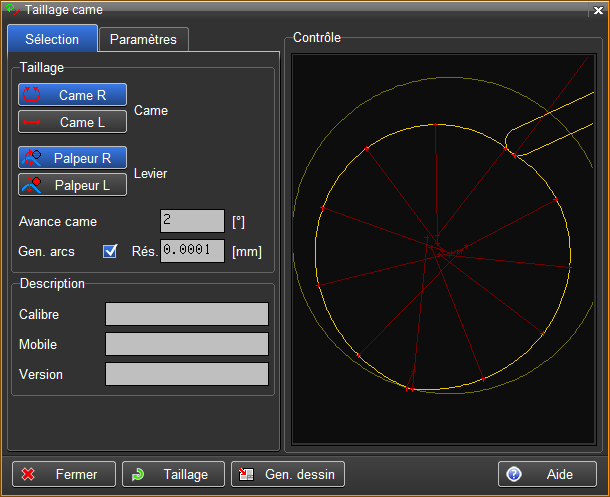Toggle the Gen. arcs checkbox

(x=111, y=251)
